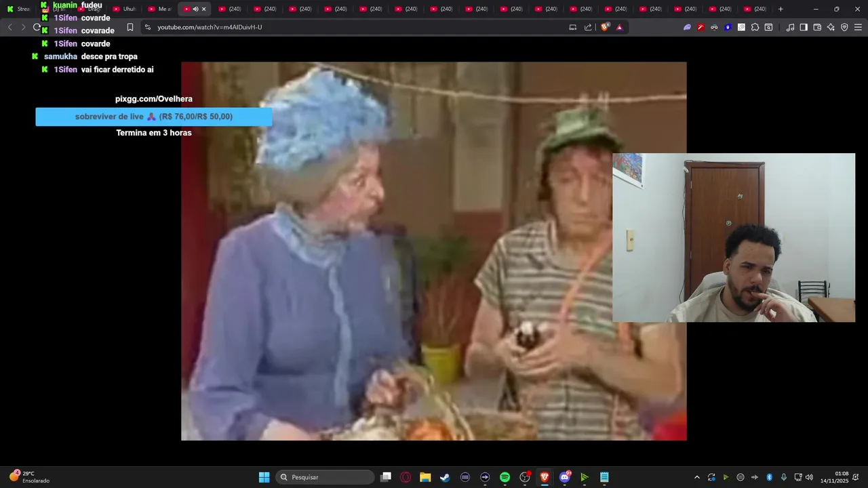This screenshot has width=868, height=488.
Task: Go back using the back arrow
Action: (x=9, y=27)
